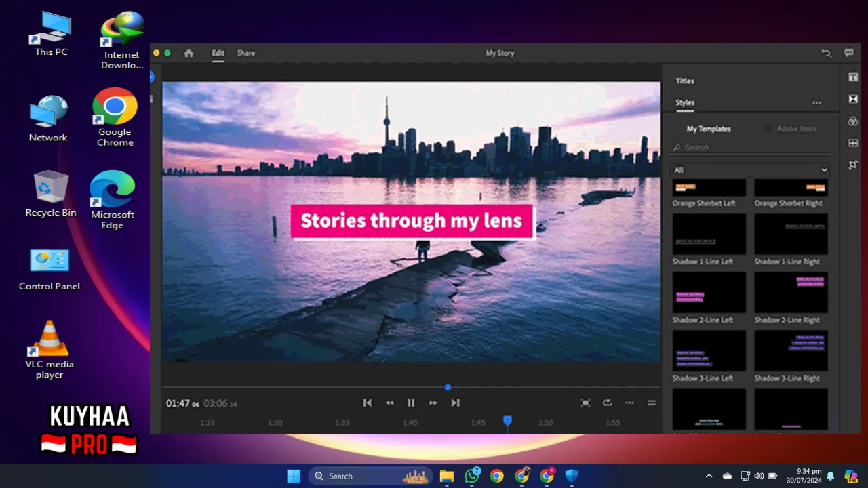This screenshot has height=488, width=868.
Task: Open File Explorer from taskbar
Action: pyautogui.click(x=446, y=476)
